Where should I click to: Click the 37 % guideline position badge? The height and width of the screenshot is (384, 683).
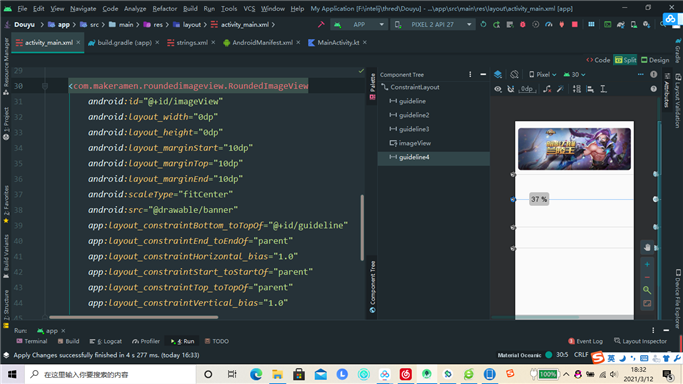click(539, 199)
